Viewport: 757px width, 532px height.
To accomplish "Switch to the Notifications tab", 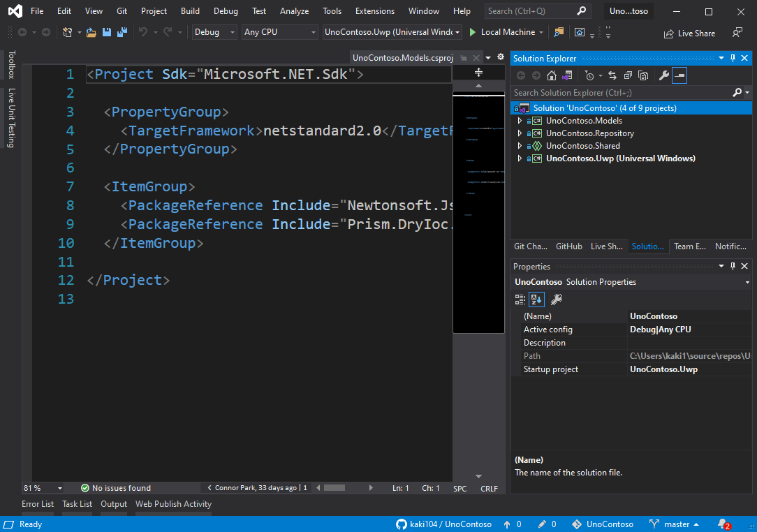I will 730,246.
